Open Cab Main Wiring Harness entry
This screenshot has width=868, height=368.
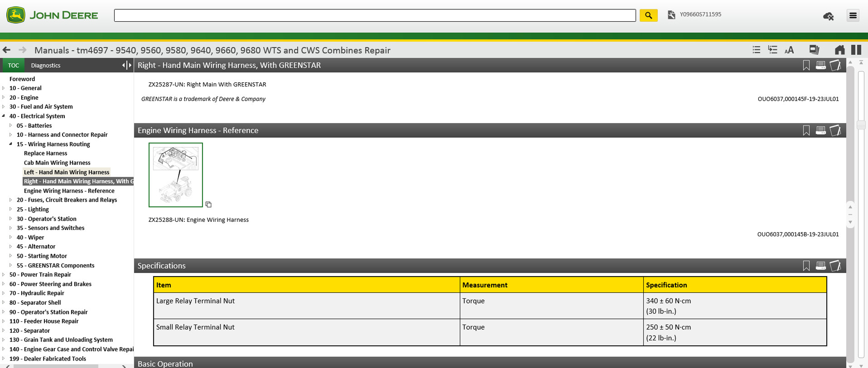tap(57, 163)
